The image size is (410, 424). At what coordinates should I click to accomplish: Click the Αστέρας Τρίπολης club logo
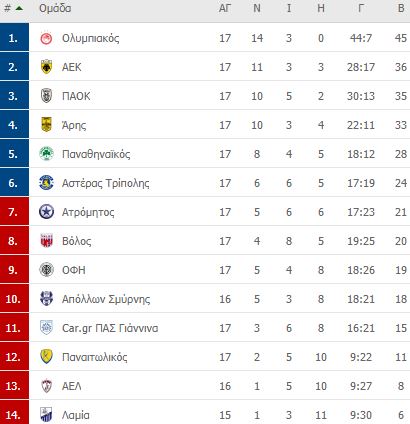point(46,183)
